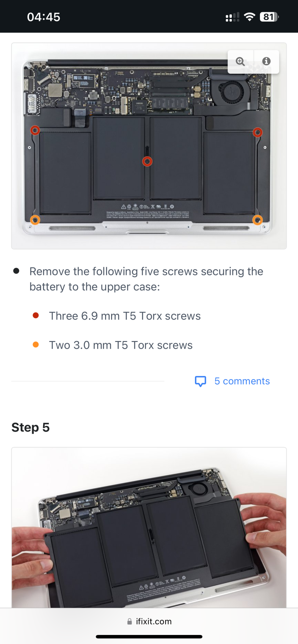
Task: Open the battery screws step image
Action: click(149, 146)
